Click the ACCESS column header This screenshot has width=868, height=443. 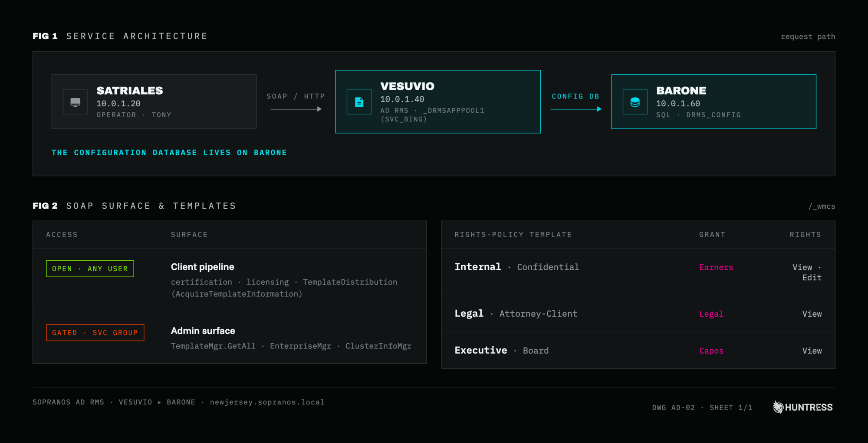(62, 235)
